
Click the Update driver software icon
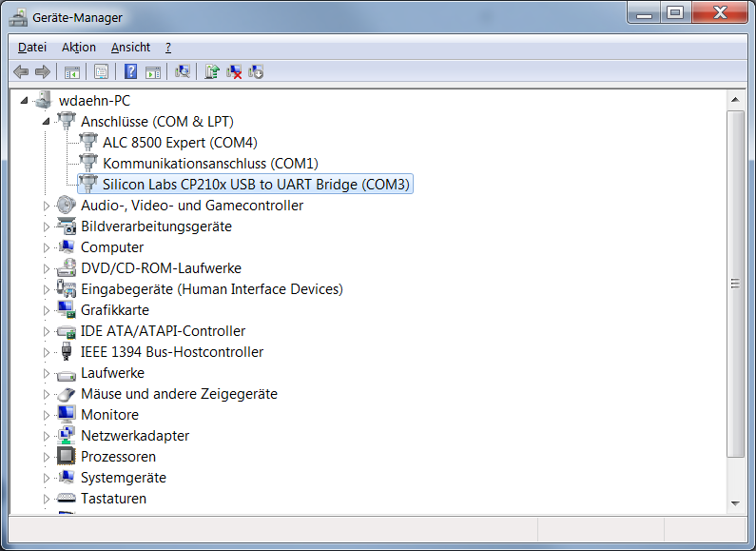[x=212, y=71]
